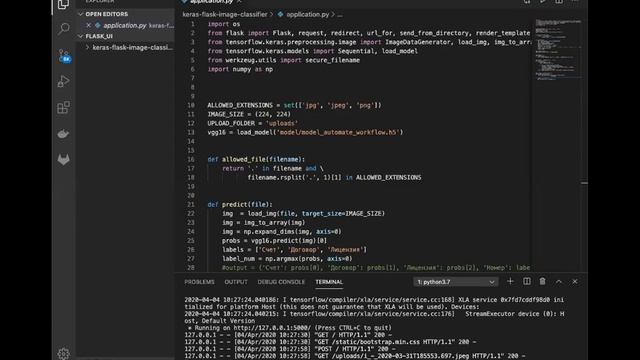Screen dimensions: 640x360
Task: Maximize the panel with chevron up
Action: [559, 282]
